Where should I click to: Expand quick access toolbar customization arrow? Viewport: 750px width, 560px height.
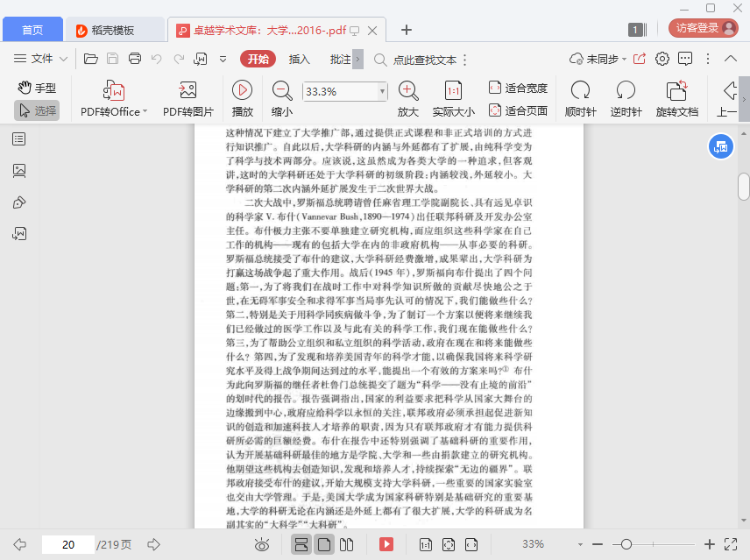coord(223,60)
